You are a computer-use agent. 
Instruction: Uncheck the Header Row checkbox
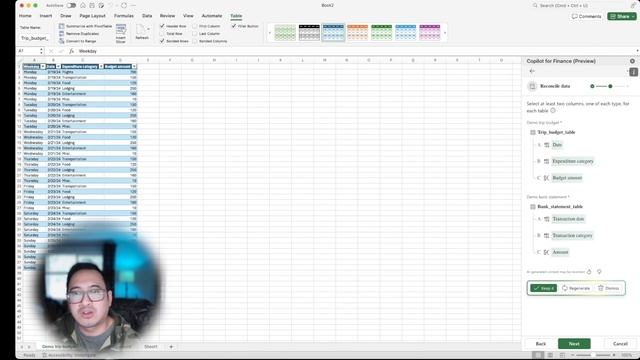(x=162, y=26)
